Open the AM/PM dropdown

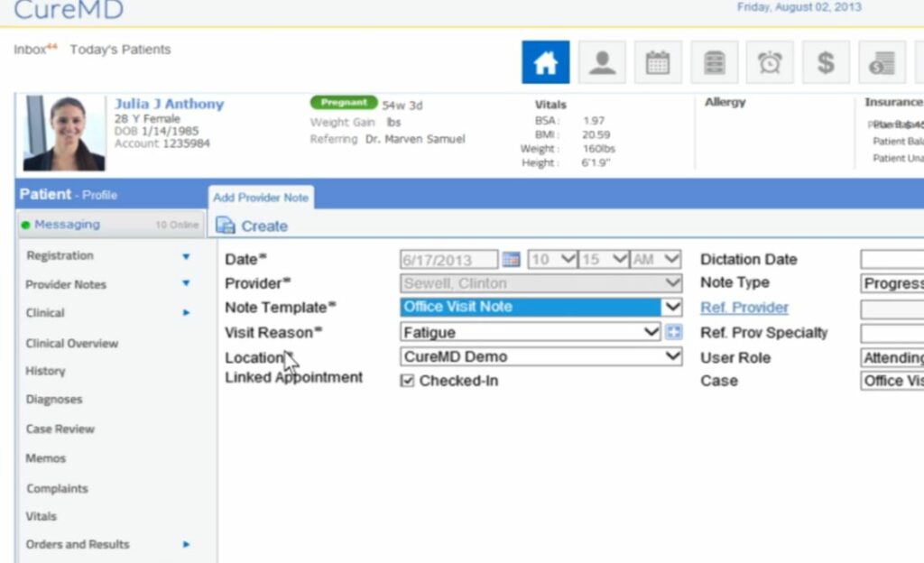pyautogui.click(x=655, y=259)
